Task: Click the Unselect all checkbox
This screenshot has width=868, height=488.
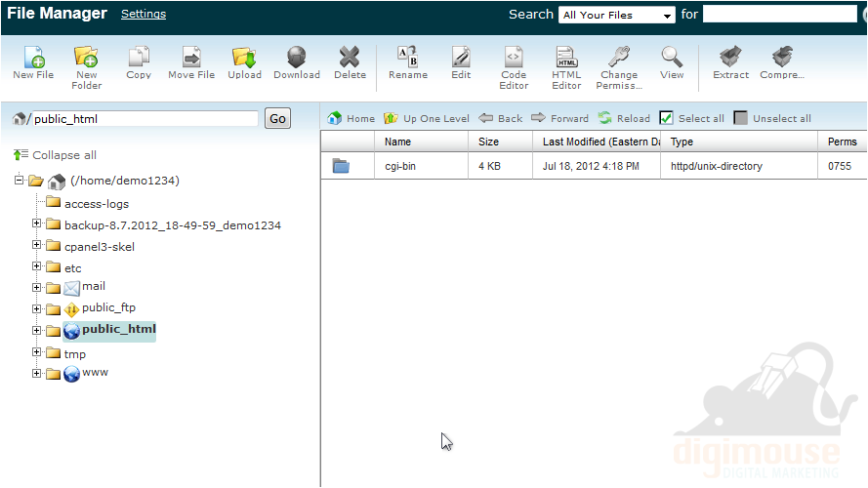Action: pos(740,118)
